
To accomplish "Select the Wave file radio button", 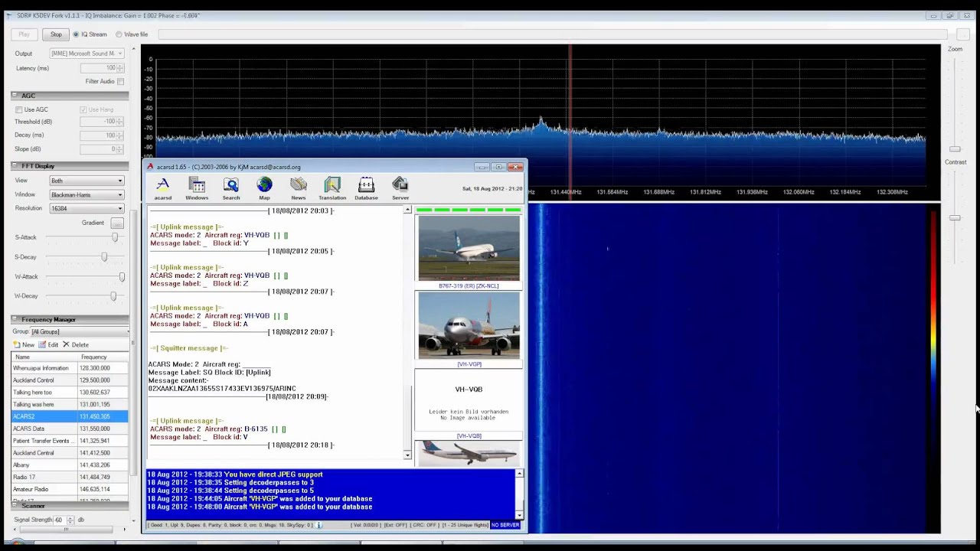I will click(x=119, y=34).
